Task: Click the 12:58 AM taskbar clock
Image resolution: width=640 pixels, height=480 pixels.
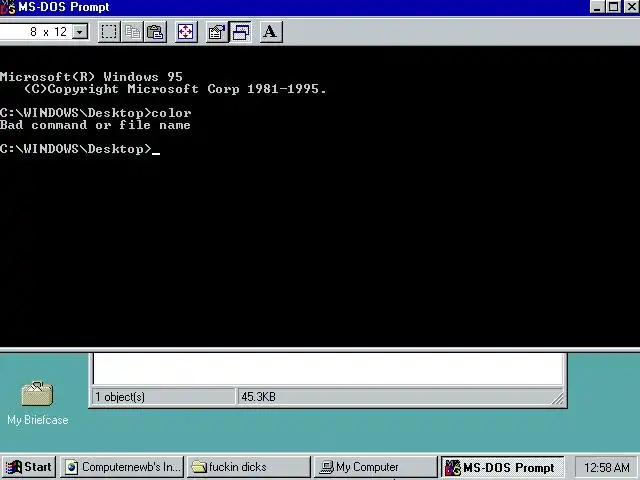Action: click(x=607, y=467)
